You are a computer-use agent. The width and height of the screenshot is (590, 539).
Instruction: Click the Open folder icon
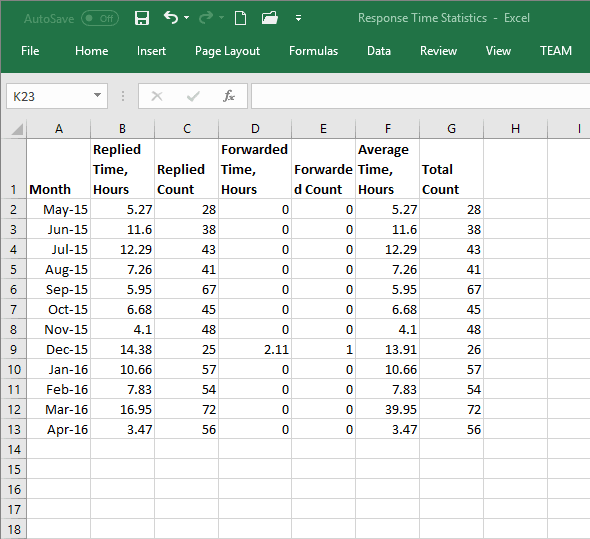270,18
